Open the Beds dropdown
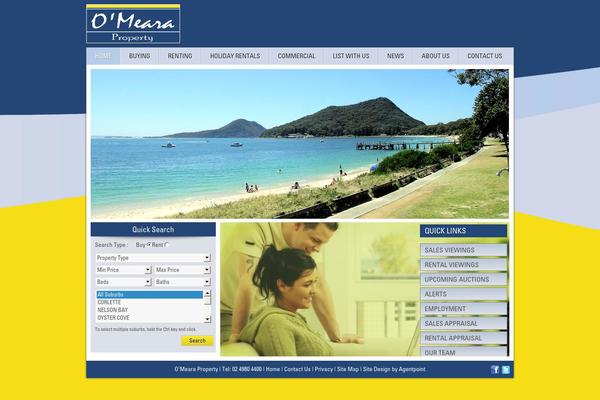Screen dimensions: 600x400 [x=124, y=282]
